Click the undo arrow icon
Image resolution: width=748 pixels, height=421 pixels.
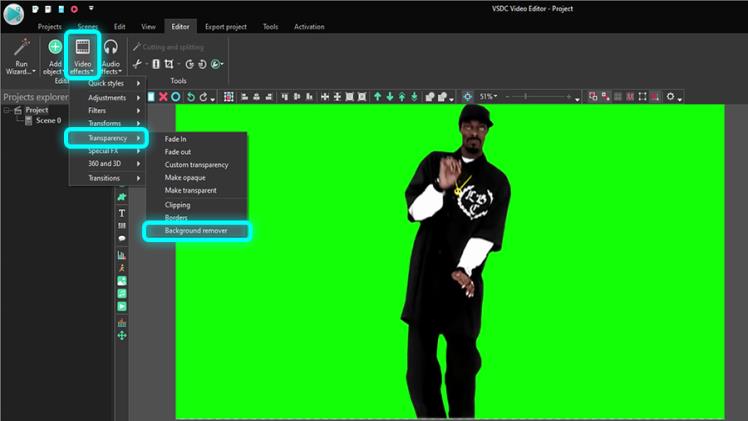[x=191, y=97]
